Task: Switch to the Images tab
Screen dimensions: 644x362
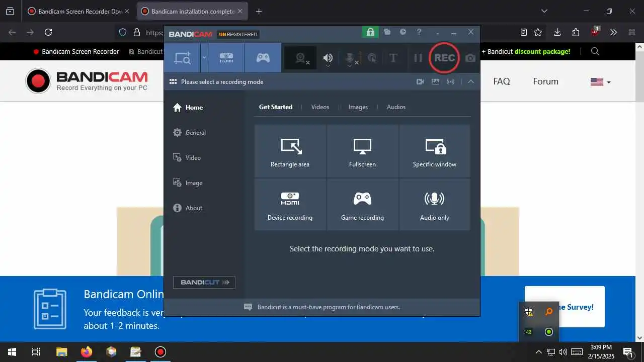Action: click(358, 107)
